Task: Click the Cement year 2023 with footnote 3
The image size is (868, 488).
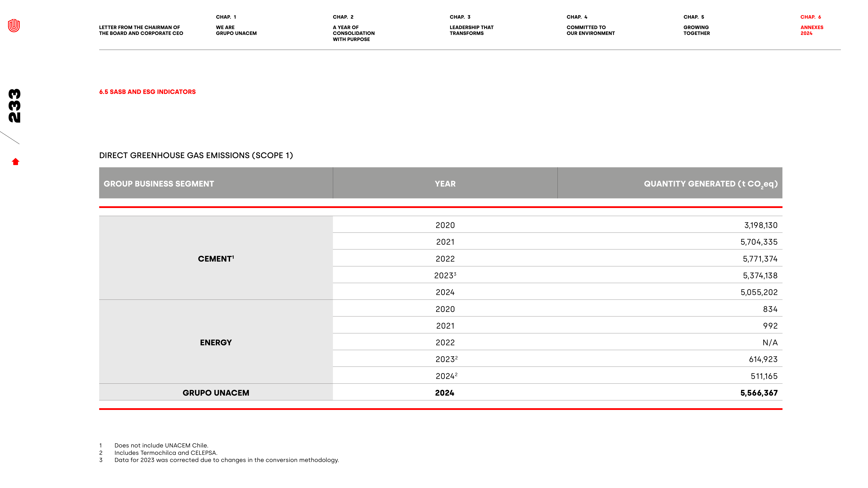Action: pos(445,275)
